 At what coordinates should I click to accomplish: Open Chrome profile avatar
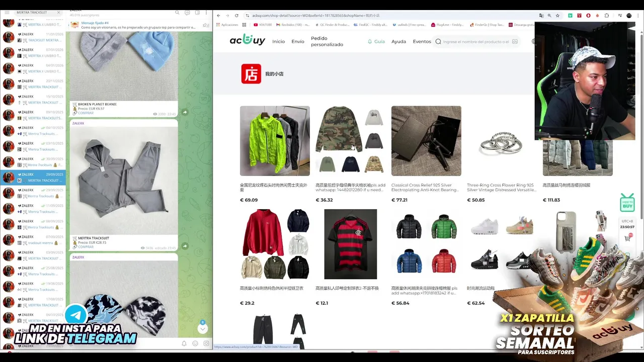[629, 16]
